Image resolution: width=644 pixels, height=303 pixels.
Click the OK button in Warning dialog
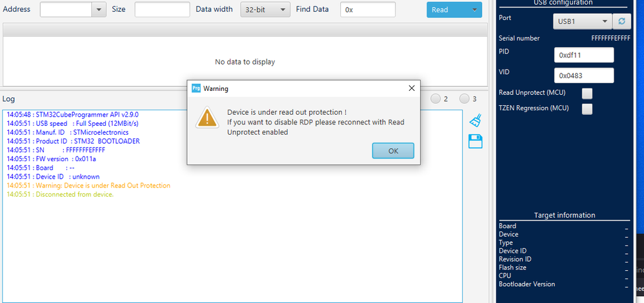pos(393,151)
